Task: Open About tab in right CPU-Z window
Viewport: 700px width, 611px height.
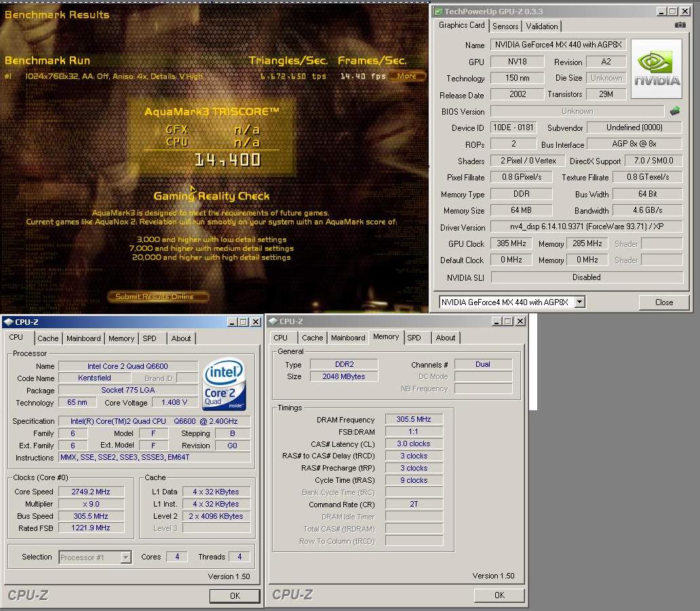Action: tap(446, 338)
